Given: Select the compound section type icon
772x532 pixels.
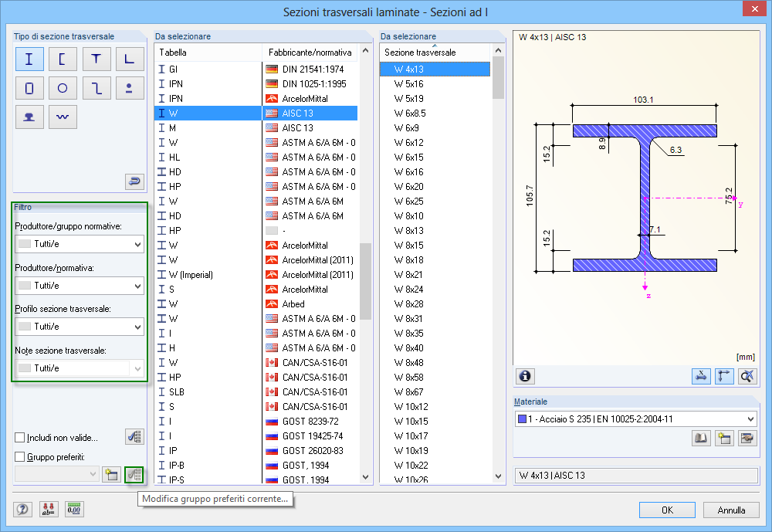Looking at the screenshot, I should (x=130, y=88).
